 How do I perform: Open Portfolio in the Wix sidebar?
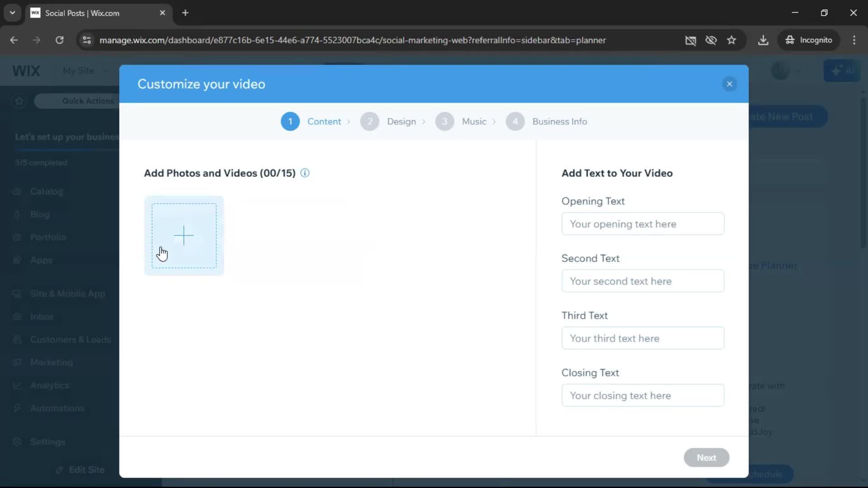point(48,237)
